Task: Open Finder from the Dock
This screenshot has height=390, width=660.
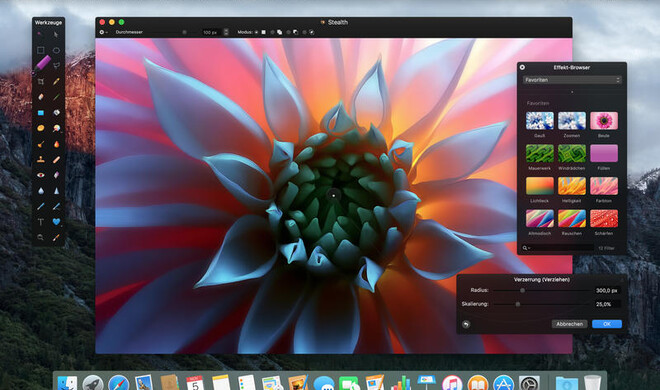Action: tap(67, 383)
